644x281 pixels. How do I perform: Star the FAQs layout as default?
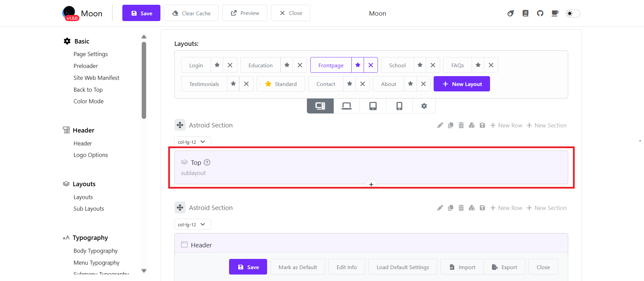[x=478, y=65]
